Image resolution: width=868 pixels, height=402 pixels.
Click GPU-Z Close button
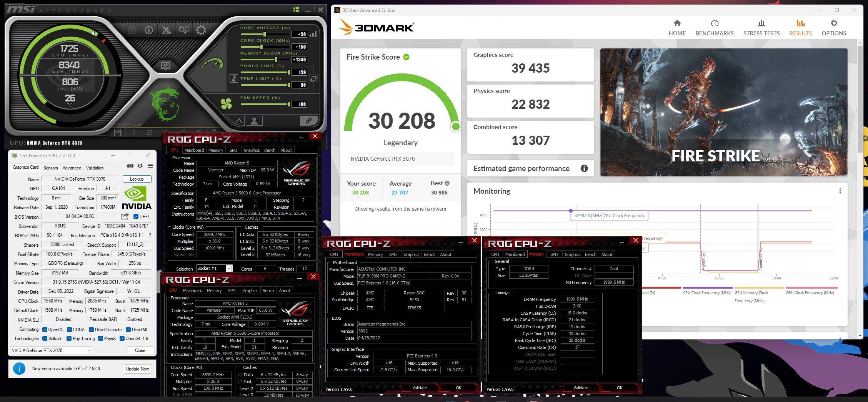[x=140, y=350]
